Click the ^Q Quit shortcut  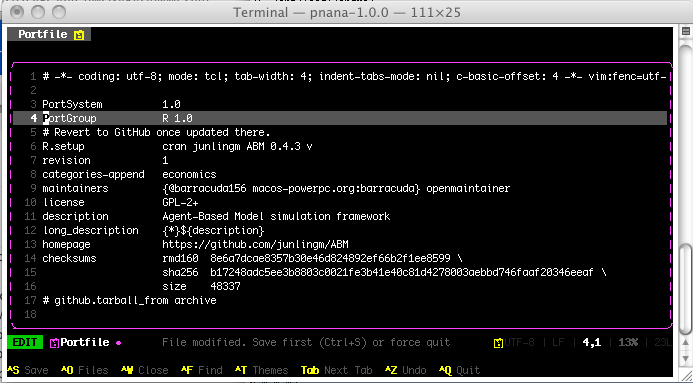459,370
